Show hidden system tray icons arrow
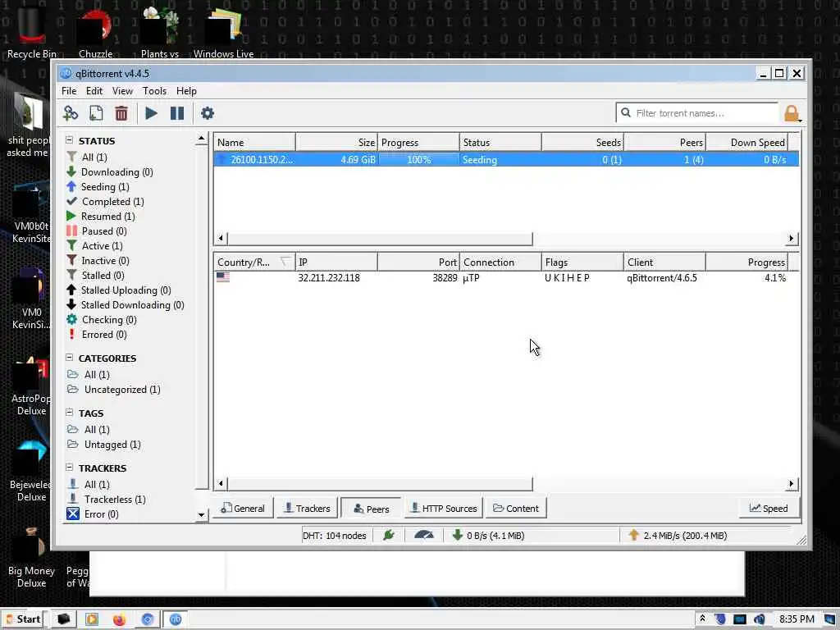This screenshot has height=630, width=840. click(x=702, y=619)
